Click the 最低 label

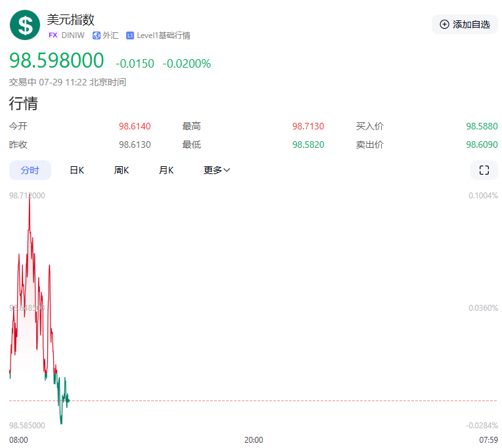click(191, 145)
